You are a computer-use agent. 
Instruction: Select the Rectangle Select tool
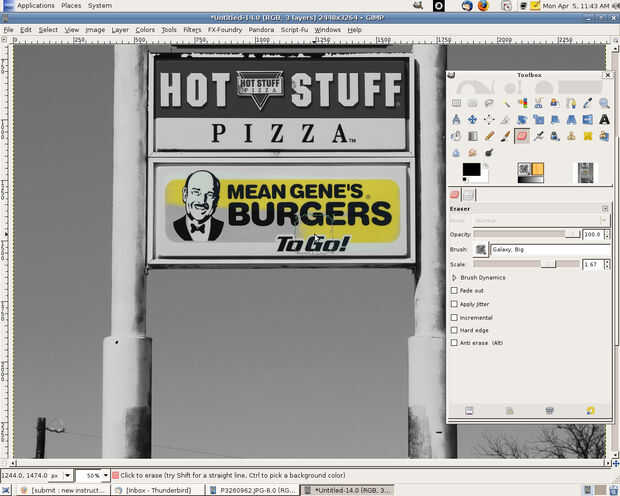tap(457, 103)
